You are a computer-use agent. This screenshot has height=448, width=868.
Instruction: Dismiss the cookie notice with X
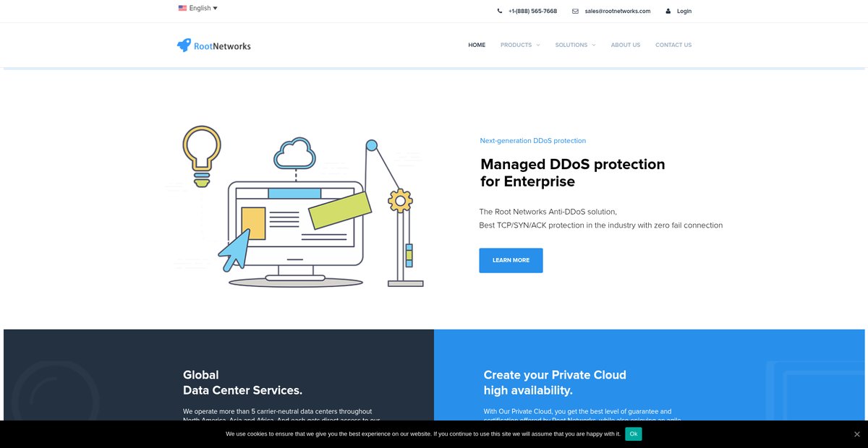click(857, 434)
